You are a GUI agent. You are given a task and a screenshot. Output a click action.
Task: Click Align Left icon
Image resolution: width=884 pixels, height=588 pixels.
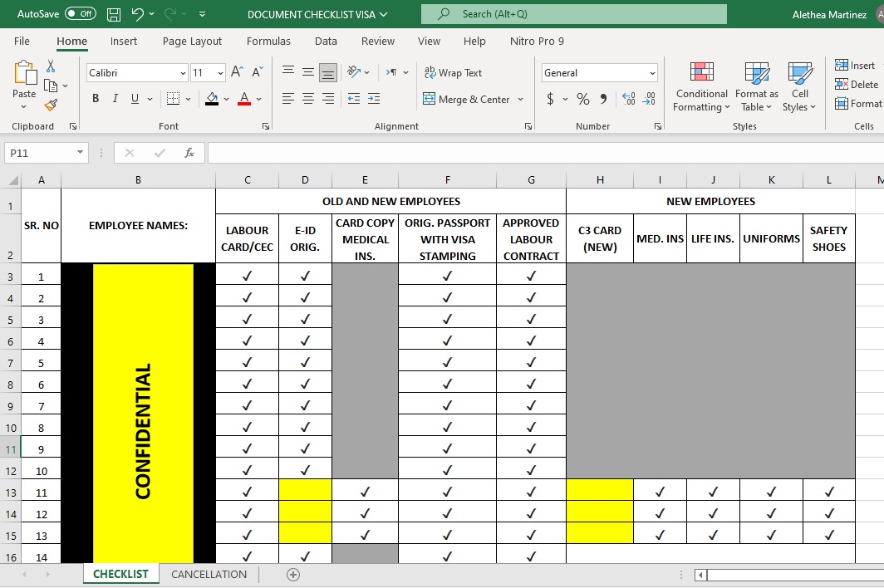288,99
